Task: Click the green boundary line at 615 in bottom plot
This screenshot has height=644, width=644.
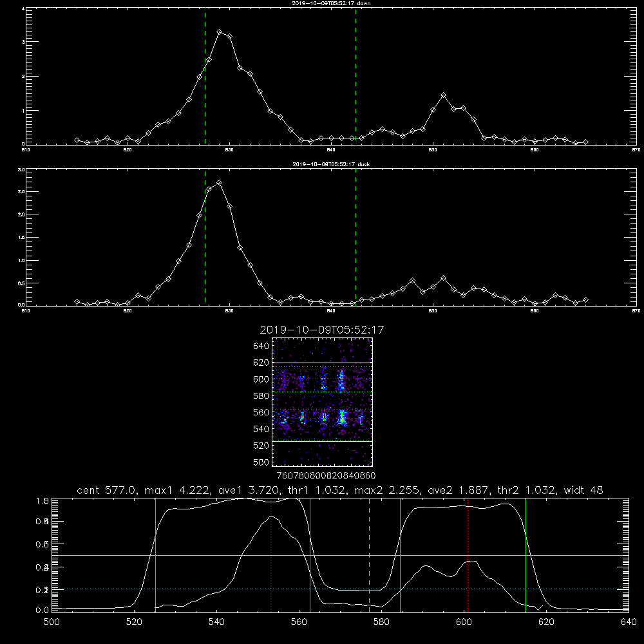Action: pyautogui.click(x=526, y=555)
